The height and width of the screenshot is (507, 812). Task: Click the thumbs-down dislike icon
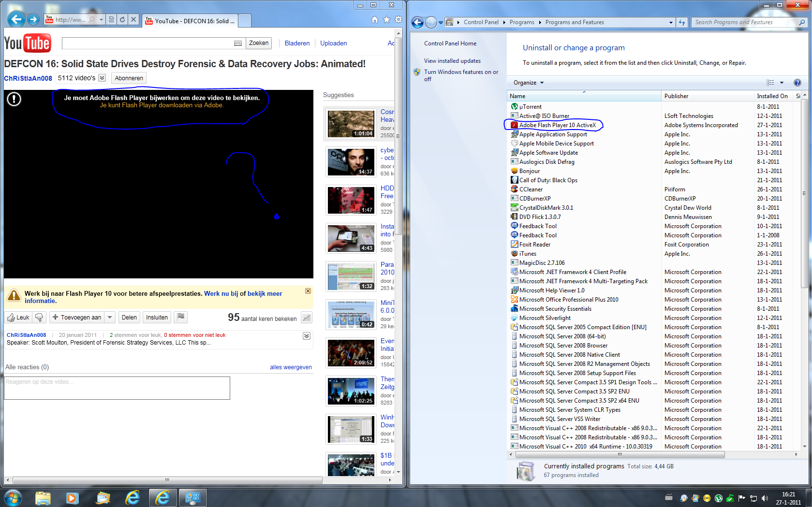40,318
